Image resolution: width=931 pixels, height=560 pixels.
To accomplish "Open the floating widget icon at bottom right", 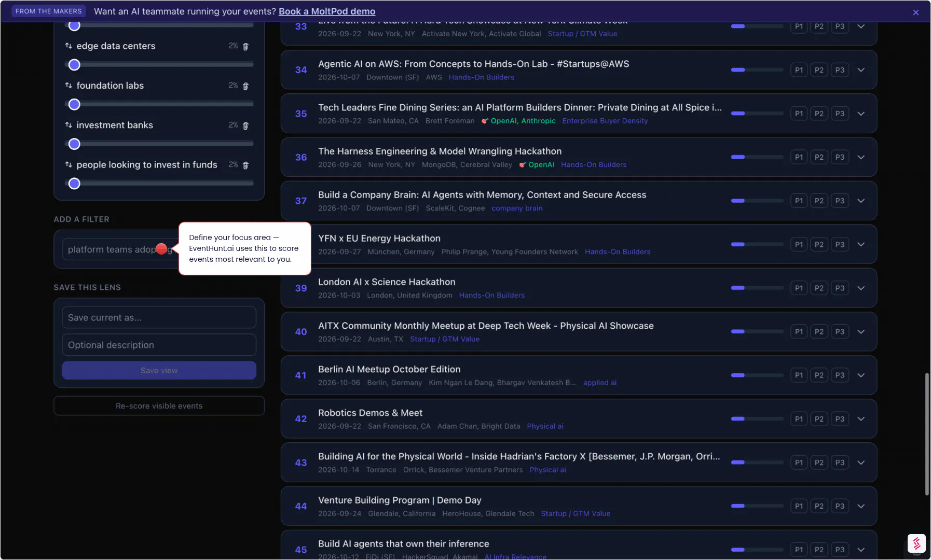I will [x=916, y=543].
